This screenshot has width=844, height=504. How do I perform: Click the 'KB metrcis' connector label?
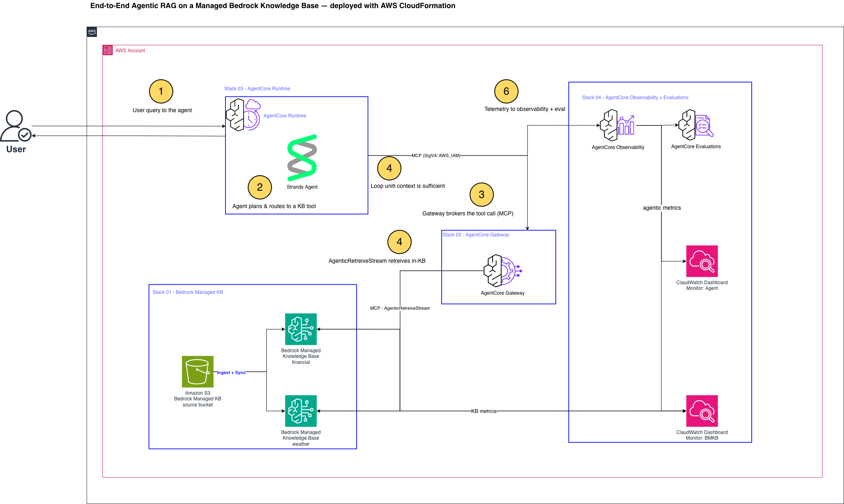[x=484, y=411]
